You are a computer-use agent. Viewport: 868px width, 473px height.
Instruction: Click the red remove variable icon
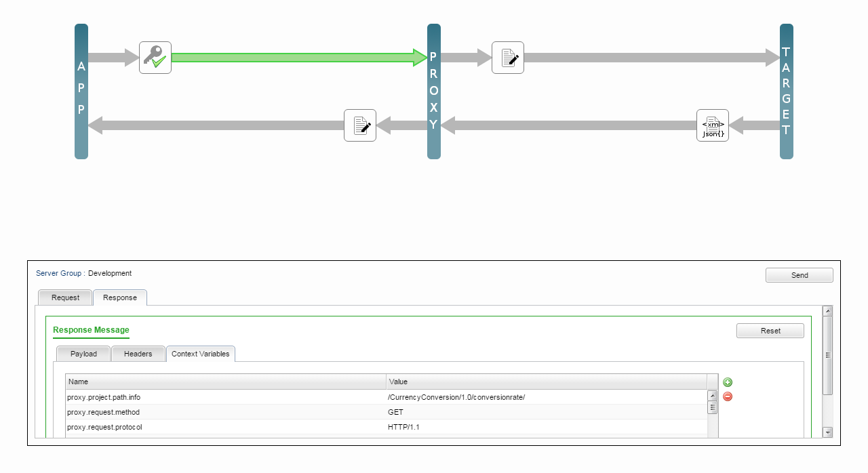728,396
